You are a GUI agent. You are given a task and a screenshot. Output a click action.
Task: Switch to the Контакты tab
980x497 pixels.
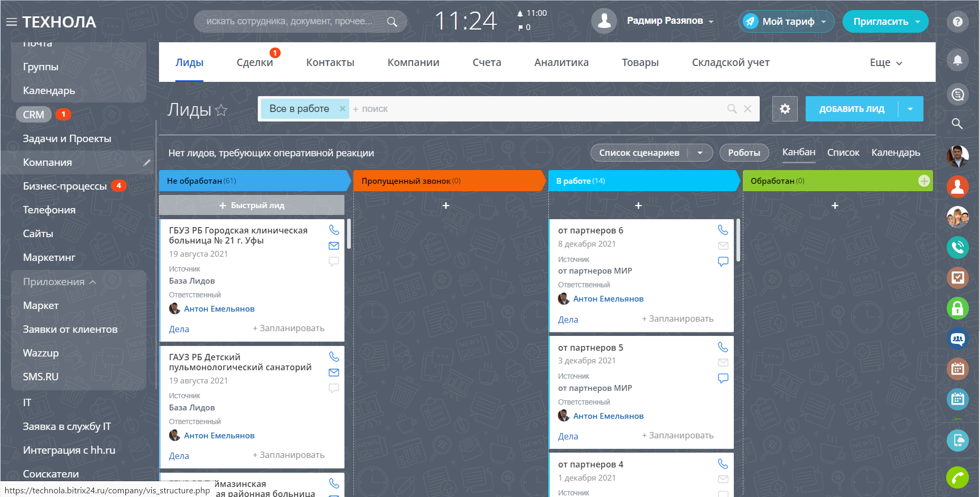(x=330, y=62)
